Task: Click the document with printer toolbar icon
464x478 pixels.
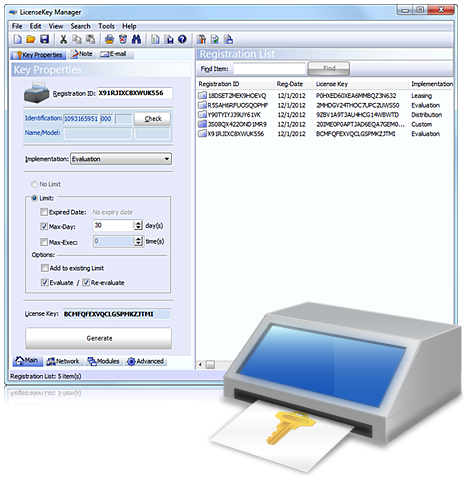Action: click(x=228, y=39)
